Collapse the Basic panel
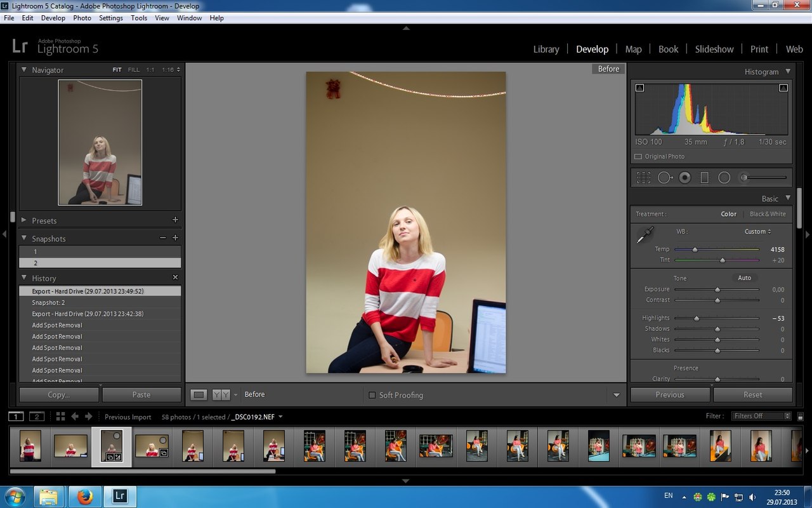This screenshot has height=508, width=812. [788, 198]
